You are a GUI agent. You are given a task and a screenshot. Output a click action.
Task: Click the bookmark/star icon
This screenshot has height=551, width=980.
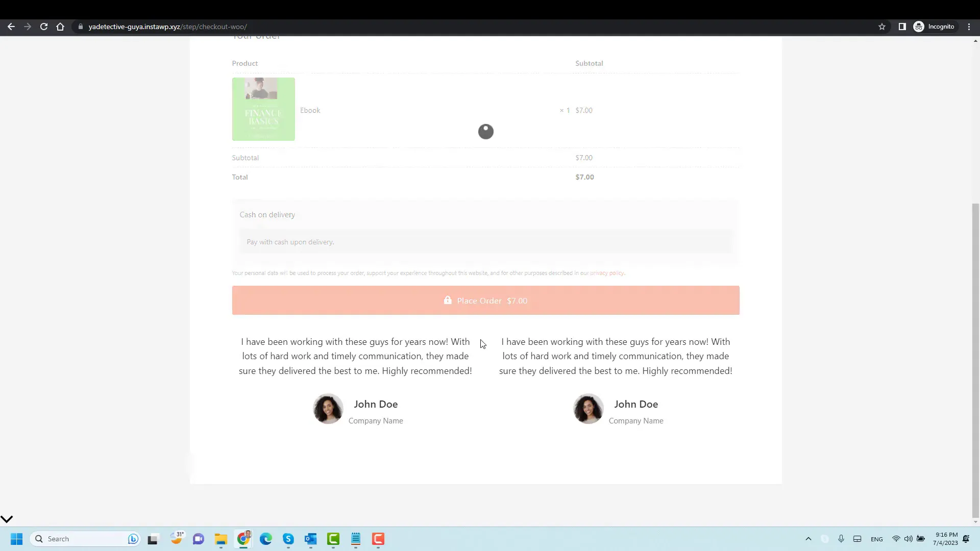coord(883,26)
